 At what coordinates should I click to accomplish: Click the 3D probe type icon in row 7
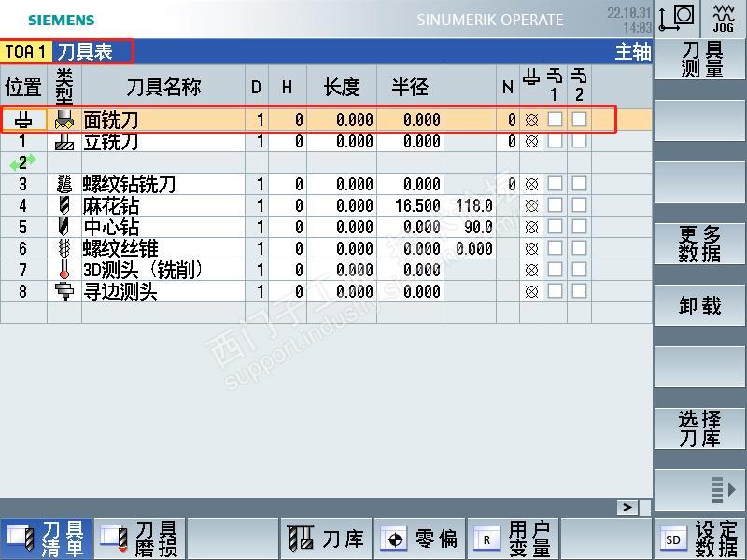point(64,270)
